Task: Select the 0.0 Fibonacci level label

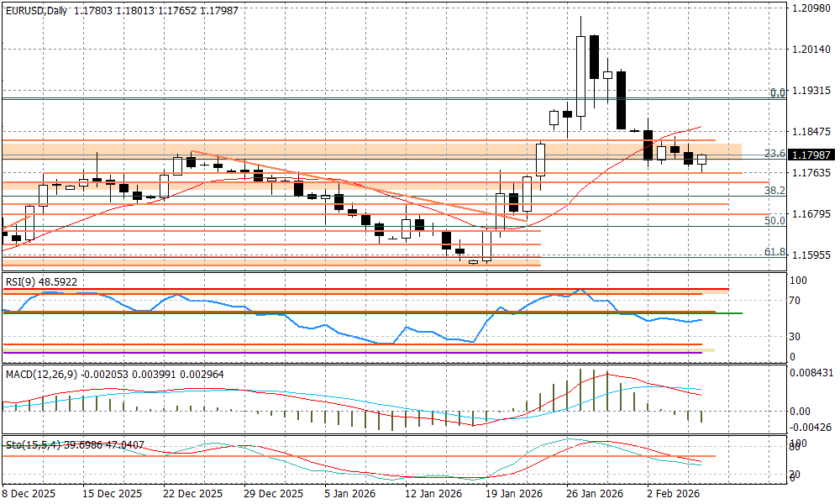Action: 778,93
